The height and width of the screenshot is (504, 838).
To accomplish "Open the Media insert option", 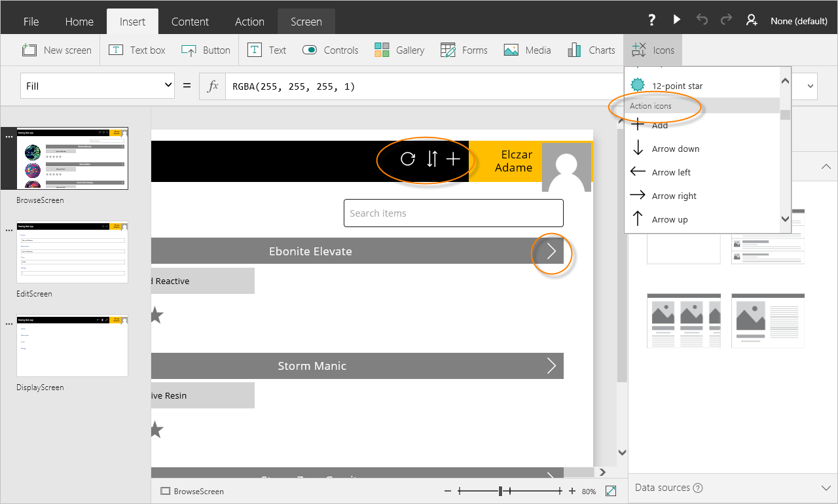I will (527, 50).
